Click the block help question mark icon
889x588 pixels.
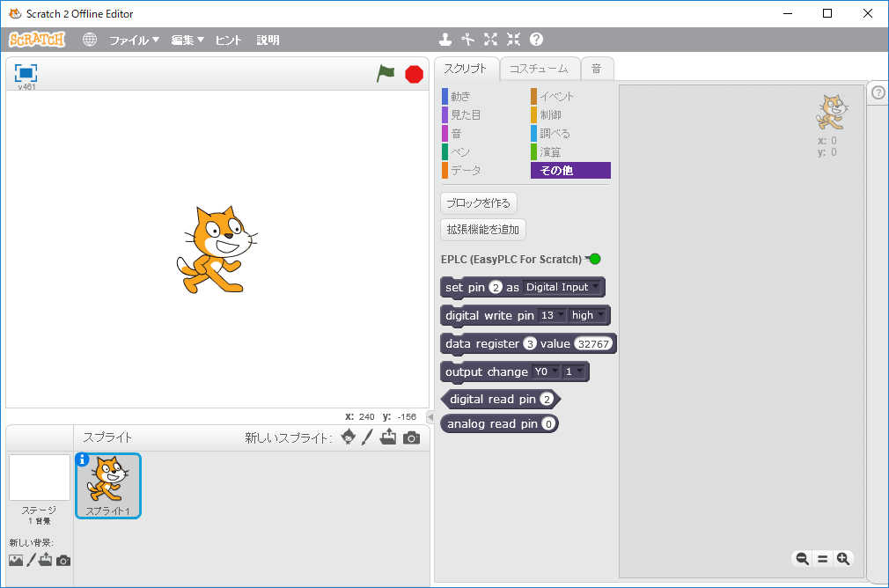(536, 40)
